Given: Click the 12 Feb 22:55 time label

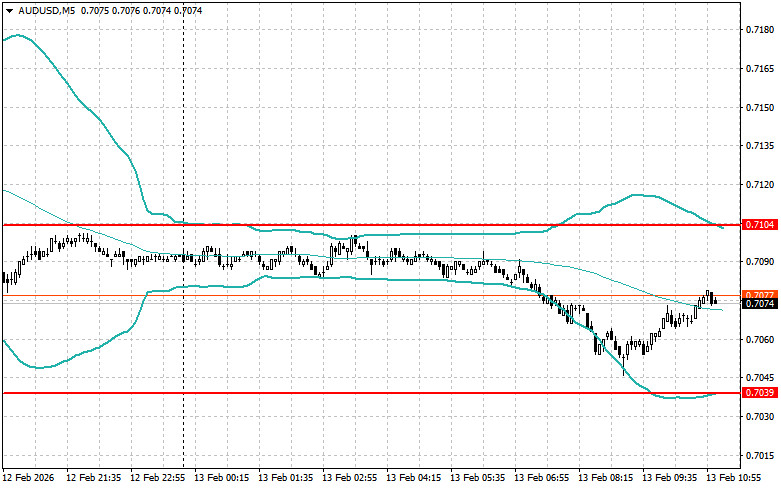Looking at the screenshot, I should (x=157, y=478).
